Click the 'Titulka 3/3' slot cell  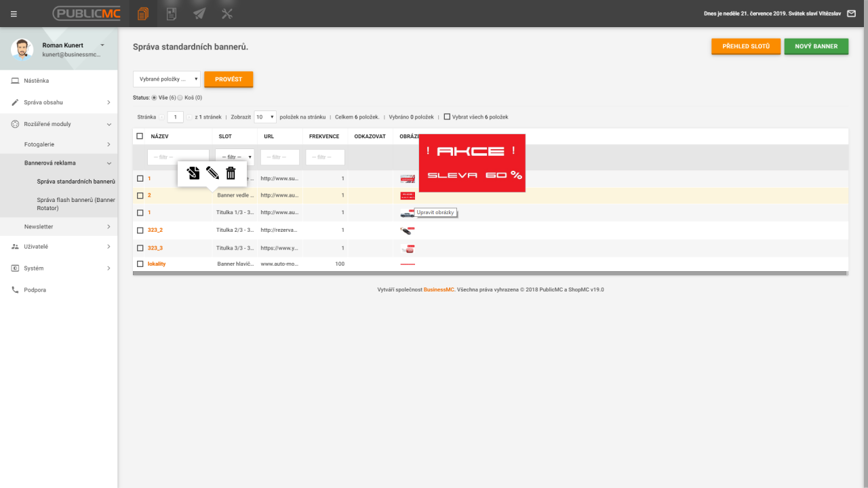tap(235, 248)
